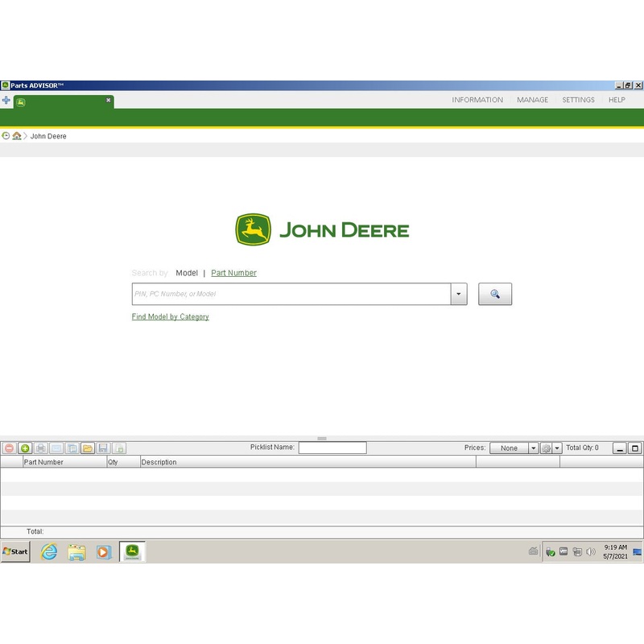Select Parts ADVISOR taskbar button
This screenshot has height=644, width=644.
click(132, 551)
